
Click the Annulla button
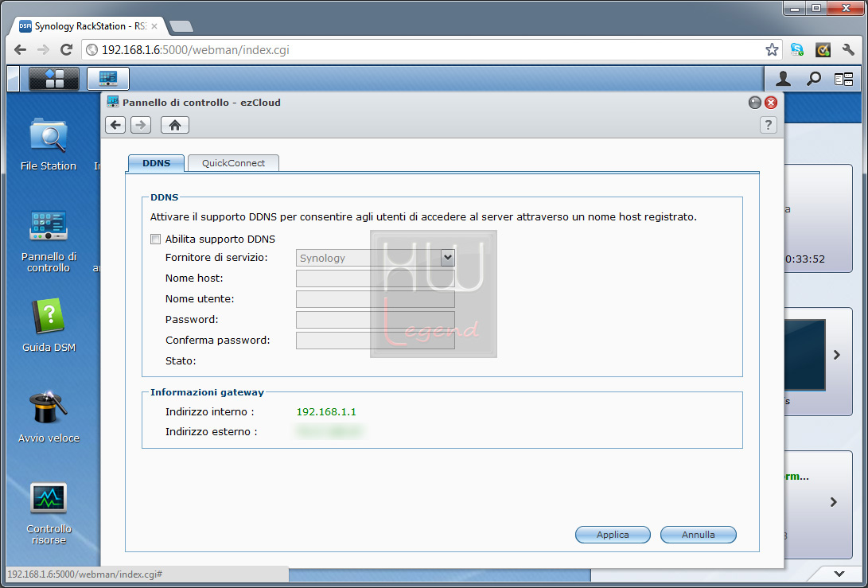(698, 535)
